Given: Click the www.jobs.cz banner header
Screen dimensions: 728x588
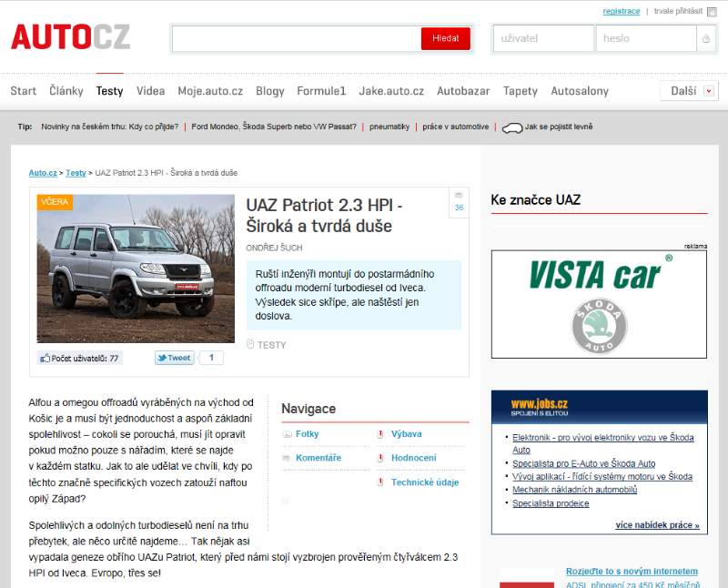Looking at the screenshot, I should click(600, 408).
